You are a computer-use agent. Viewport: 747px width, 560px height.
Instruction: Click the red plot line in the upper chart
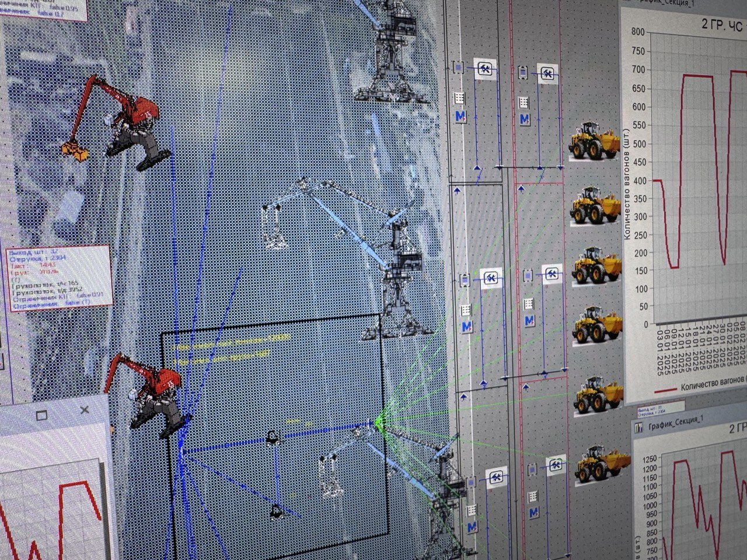[x=700, y=169]
